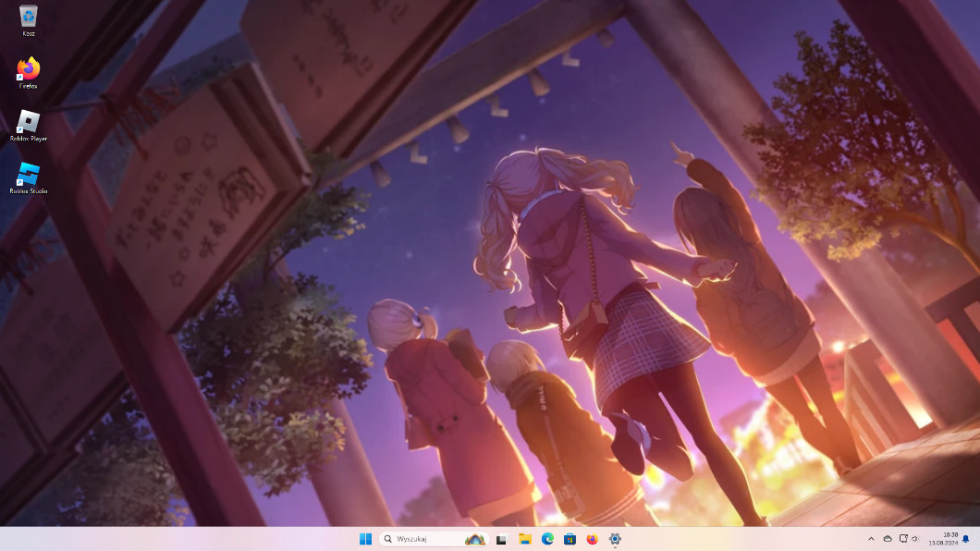Open network settings from the system tray

coord(903,539)
